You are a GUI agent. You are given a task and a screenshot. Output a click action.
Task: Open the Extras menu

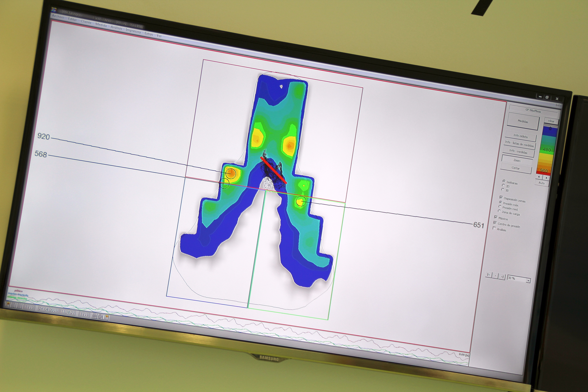coord(149,34)
